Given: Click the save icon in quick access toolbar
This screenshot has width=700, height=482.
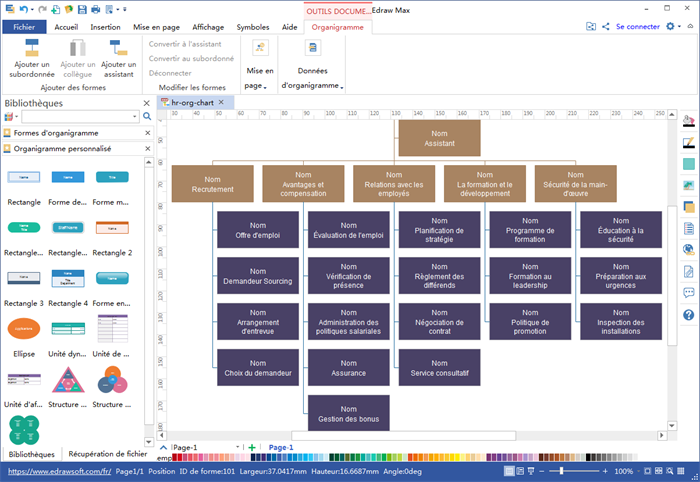Looking at the screenshot, I should coord(81,9).
